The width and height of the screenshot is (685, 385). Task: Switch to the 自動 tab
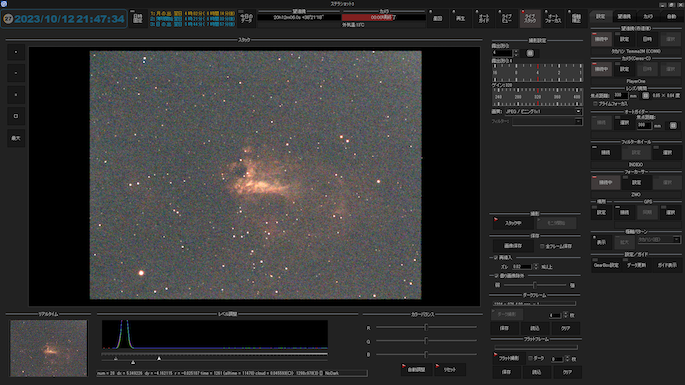pos(671,16)
